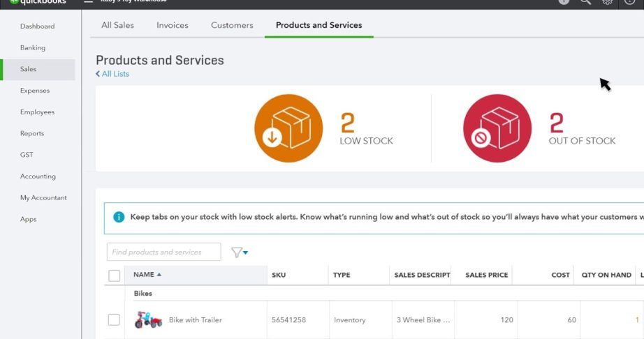
Task: Click the 2 LOW STOCK count
Action: click(x=367, y=129)
